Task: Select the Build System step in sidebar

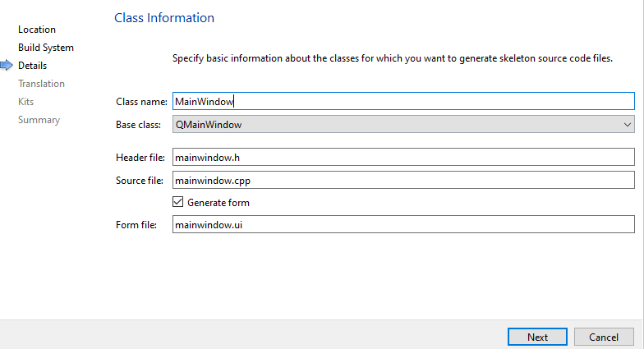Action: click(x=46, y=48)
